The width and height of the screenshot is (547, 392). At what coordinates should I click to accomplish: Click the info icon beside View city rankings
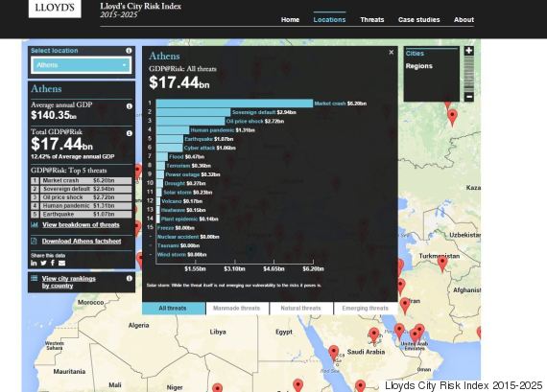point(130,278)
